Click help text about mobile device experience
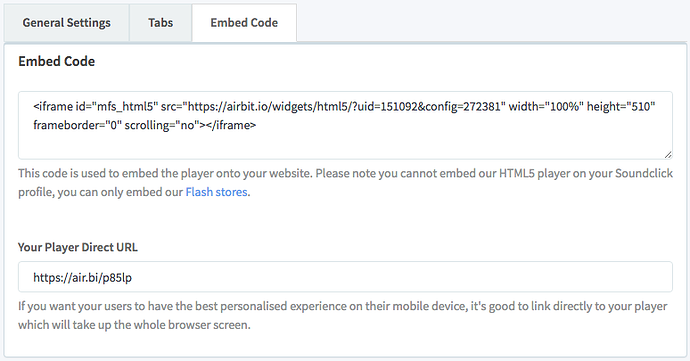The height and width of the screenshot is (361, 690). [x=343, y=315]
